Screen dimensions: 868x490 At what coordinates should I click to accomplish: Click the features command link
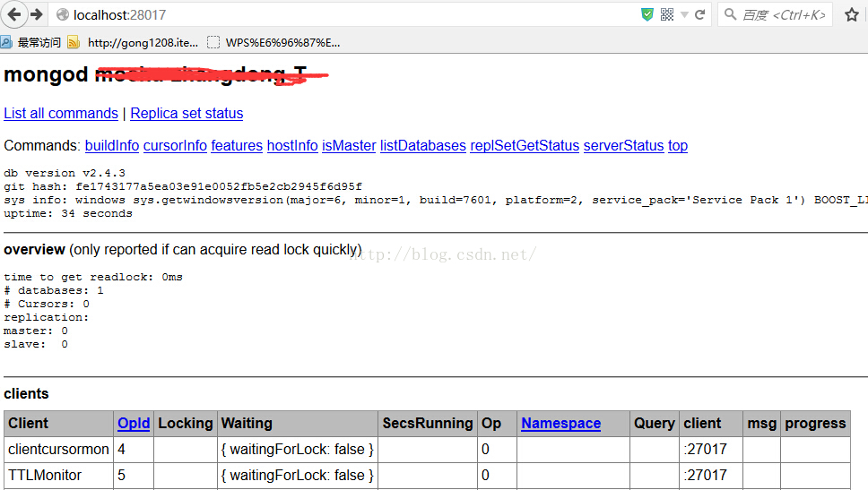[237, 145]
